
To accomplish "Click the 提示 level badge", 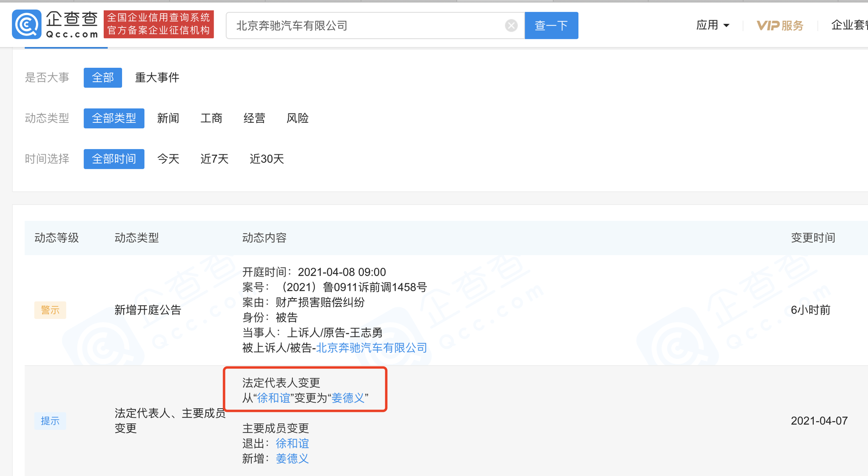I will pos(50,421).
